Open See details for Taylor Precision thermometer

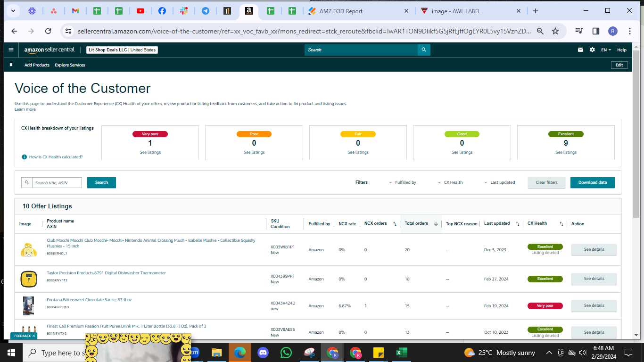click(594, 279)
